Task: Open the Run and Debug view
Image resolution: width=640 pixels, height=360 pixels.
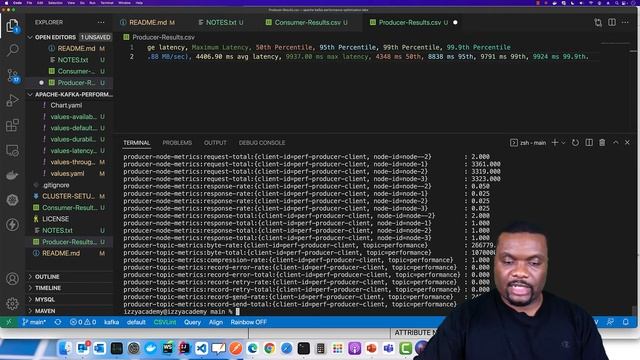Action: (12, 100)
